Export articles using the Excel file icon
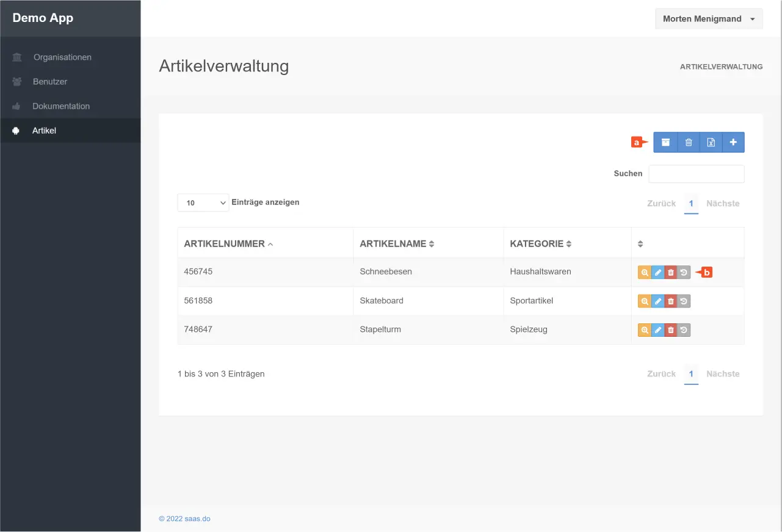782x532 pixels. 711,142
